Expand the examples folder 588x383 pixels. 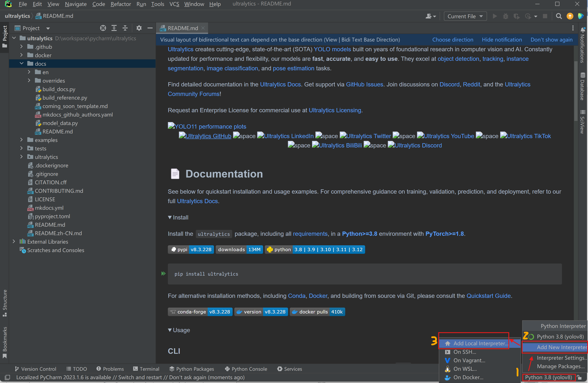click(x=22, y=140)
